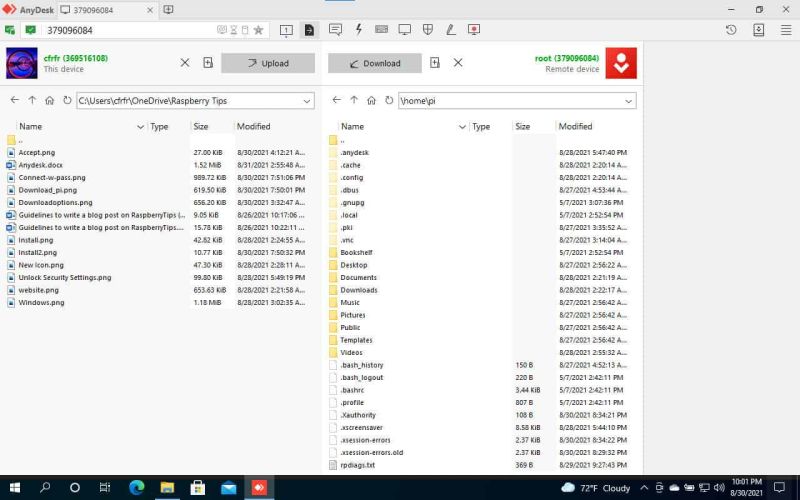
Task: Select the File Transfer toolbar icon
Action: [309, 30]
